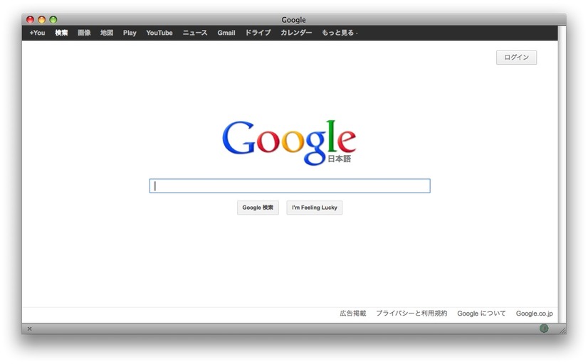The height and width of the screenshot is (364, 588).
Task: Open 地図 (Maps) in the navigation bar
Action: click(107, 33)
